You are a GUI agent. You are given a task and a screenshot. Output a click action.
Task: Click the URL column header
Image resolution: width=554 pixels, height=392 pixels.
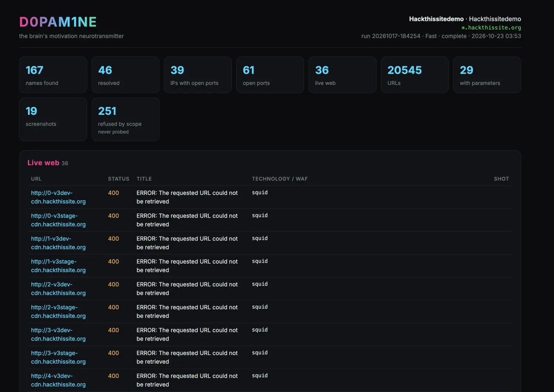tap(36, 179)
